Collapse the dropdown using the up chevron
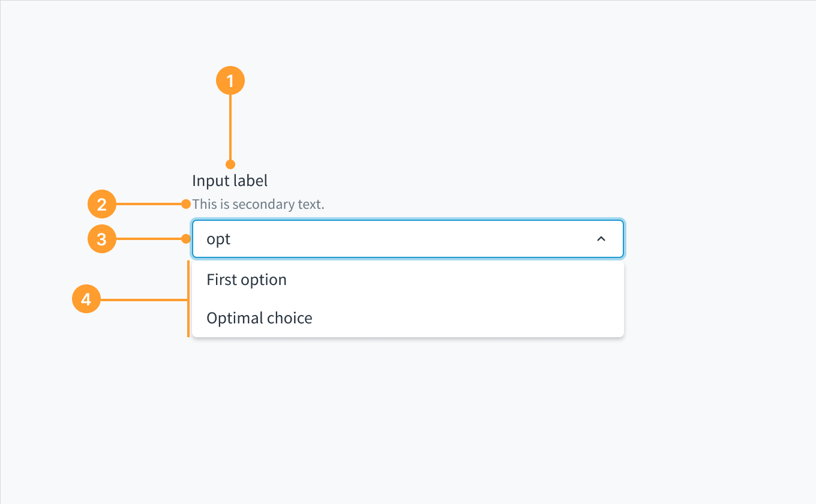 (601, 239)
